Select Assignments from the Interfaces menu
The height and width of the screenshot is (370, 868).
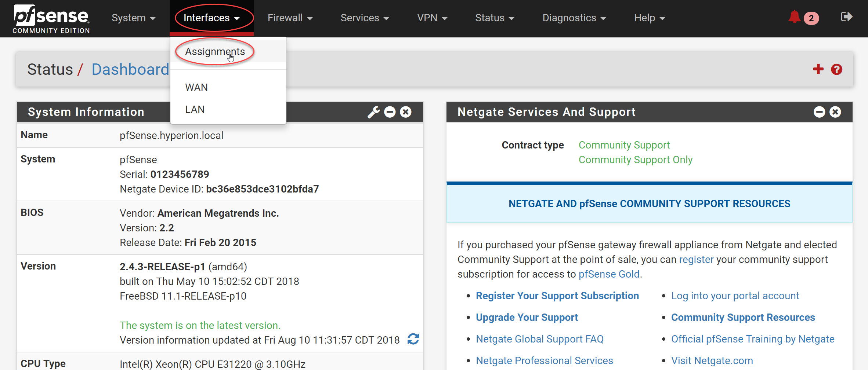(228, 52)
